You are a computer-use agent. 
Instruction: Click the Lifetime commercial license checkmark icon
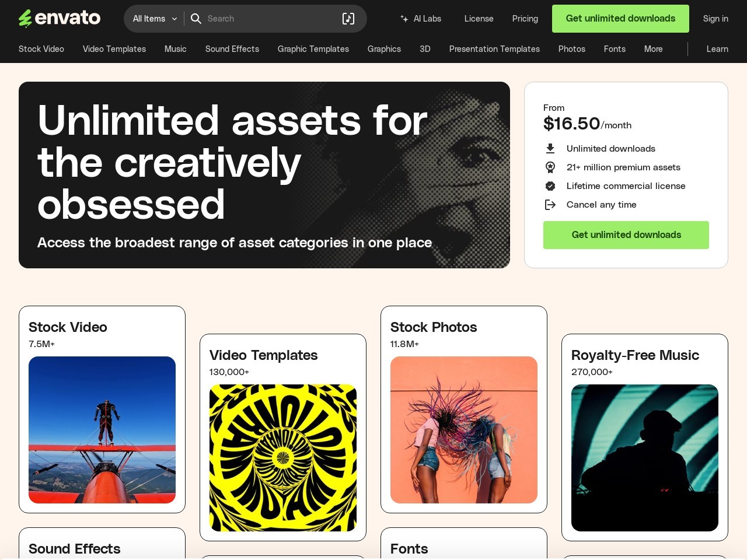[x=550, y=186]
